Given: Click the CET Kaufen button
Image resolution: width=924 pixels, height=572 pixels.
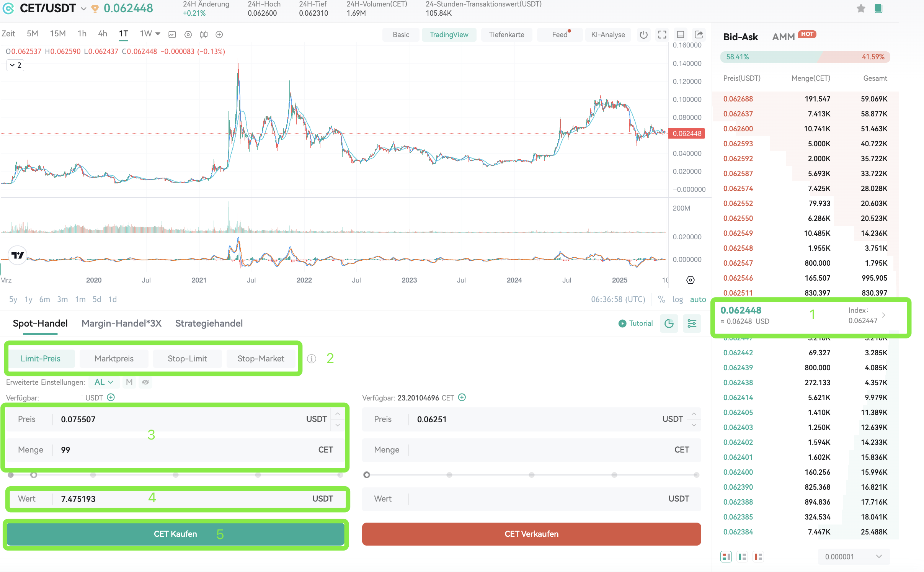Looking at the screenshot, I should (x=176, y=534).
